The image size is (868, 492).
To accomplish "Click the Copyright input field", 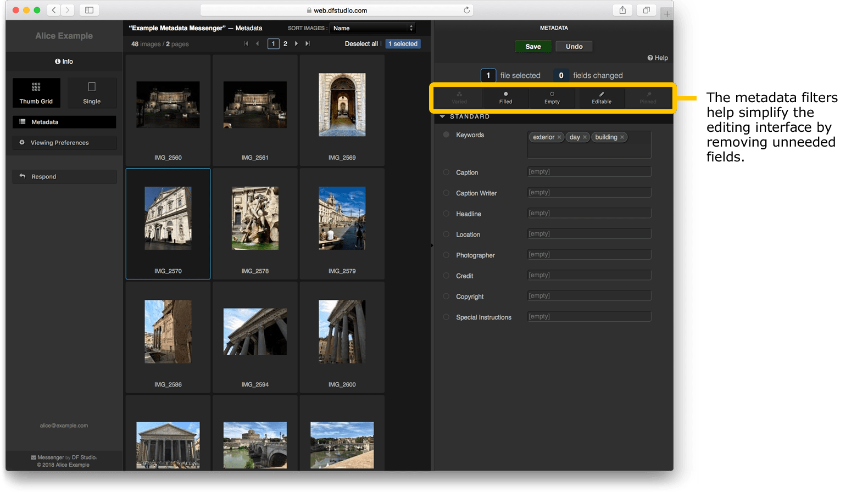I will coord(589,296).
